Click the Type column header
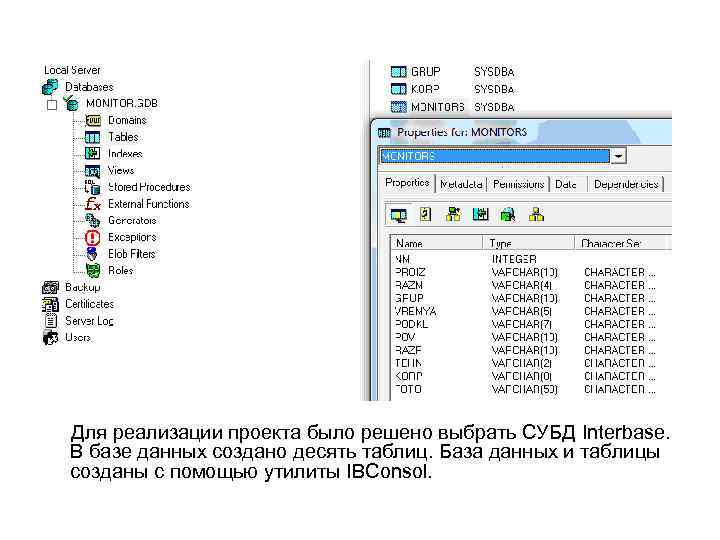This screenshot has width=720, height=540. 529,243
